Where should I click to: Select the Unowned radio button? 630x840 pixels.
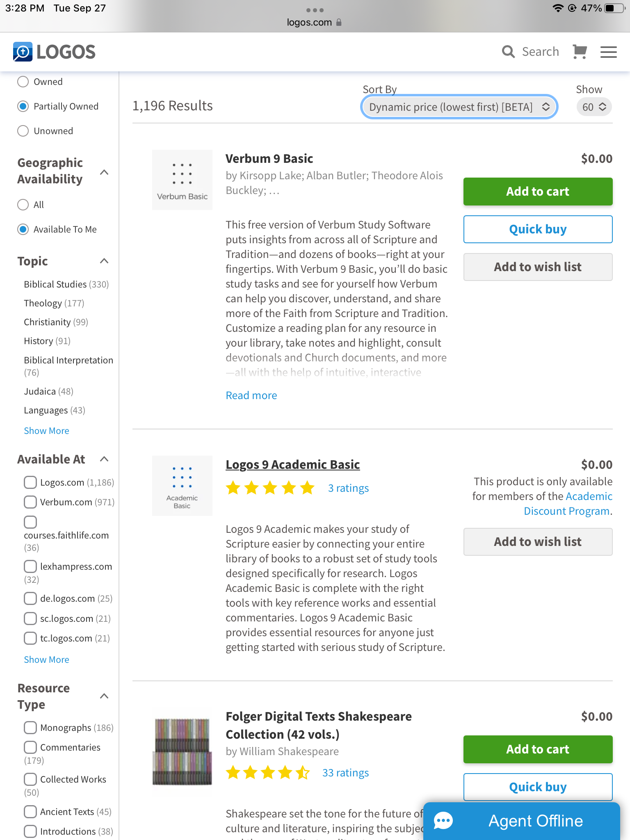pyautogui.click(x=23, y=131)
